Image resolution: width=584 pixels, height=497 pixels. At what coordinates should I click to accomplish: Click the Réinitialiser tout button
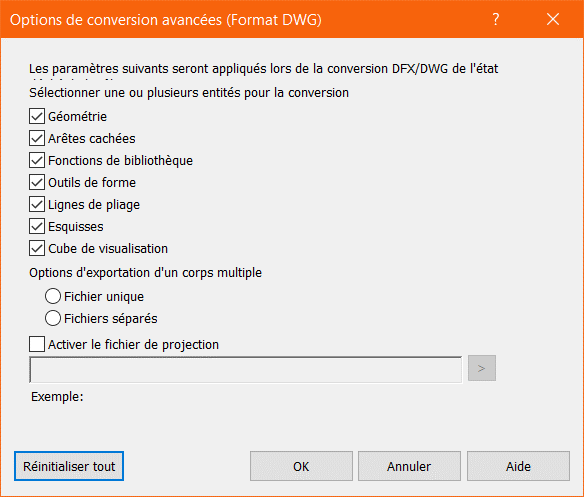tap(69, 466)
